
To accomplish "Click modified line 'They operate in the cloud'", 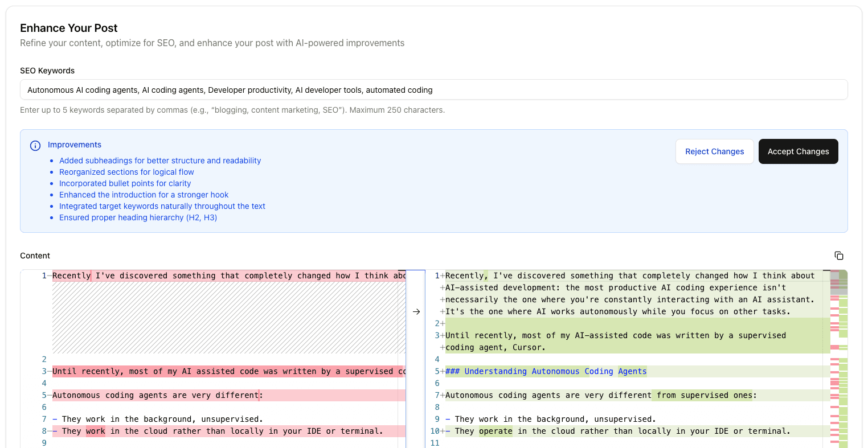I will click(x=618, y=431).
